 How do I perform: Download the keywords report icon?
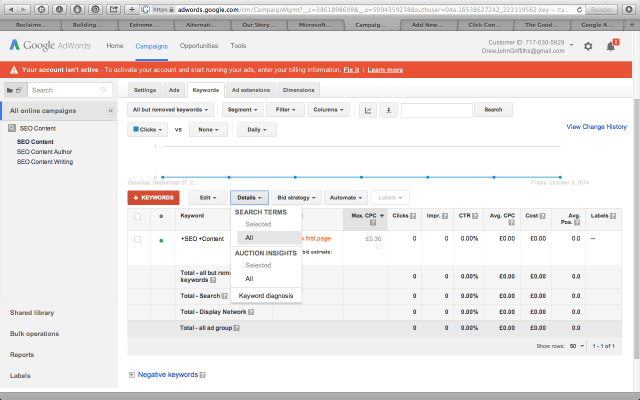[389, 110]
